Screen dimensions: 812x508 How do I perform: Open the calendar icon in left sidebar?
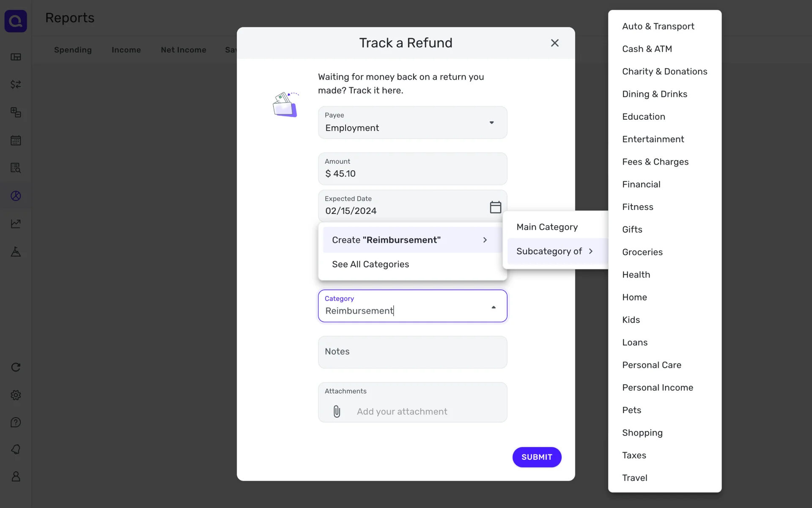[16, 141]
